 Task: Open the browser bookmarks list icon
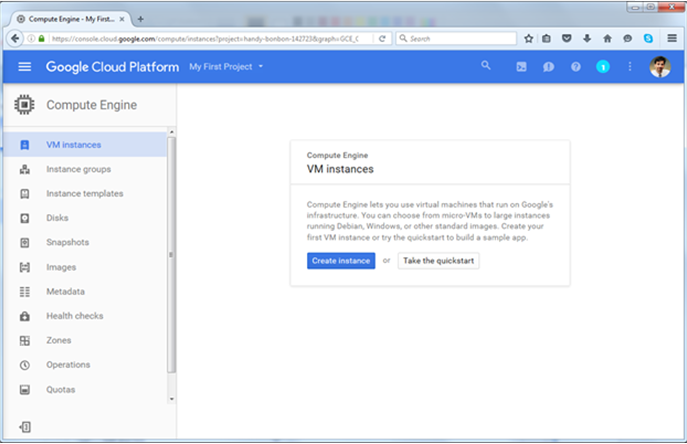pos(546,39)
